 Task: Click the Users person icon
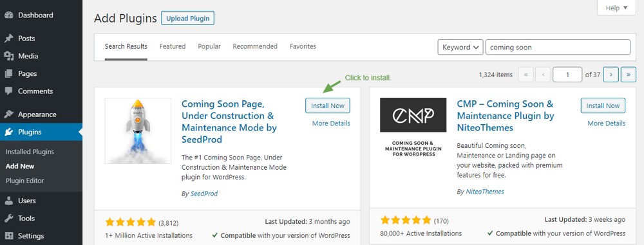(x=8, y=201)
